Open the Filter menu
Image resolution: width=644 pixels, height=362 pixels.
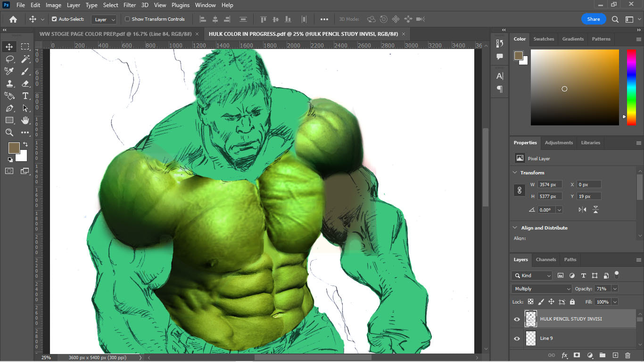[130, 5]
